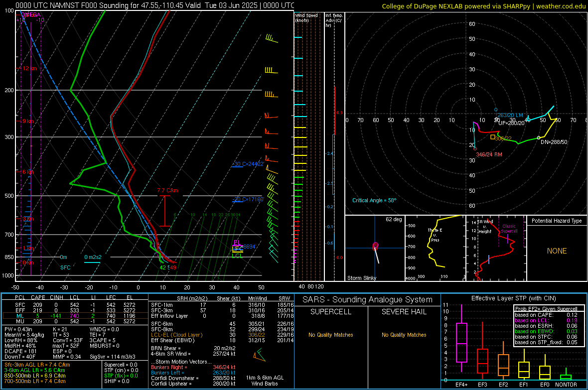Click the green NONTOR box plot
The width and height of the screenshot is (588, 390).
(x=566, y=377)
